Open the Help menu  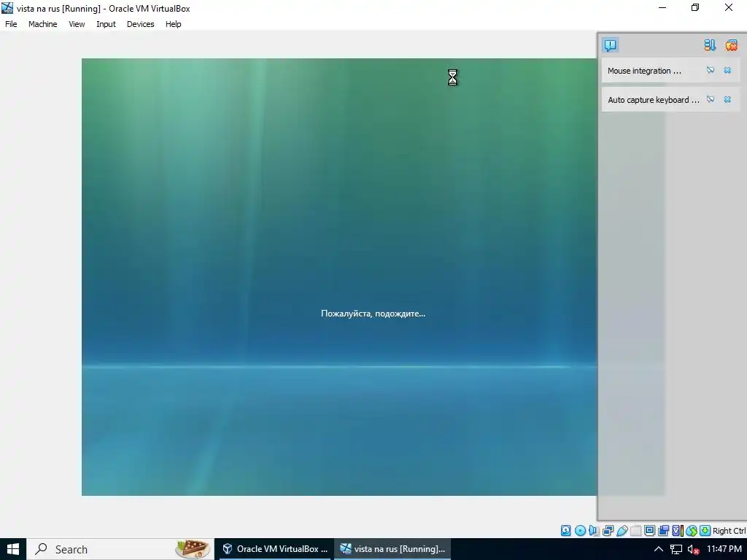[x=174, y=24]
